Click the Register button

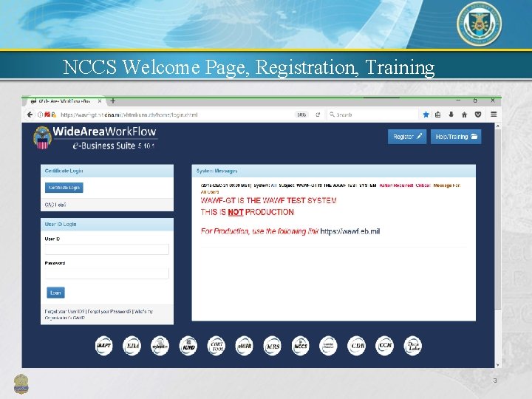pos(407,137)
